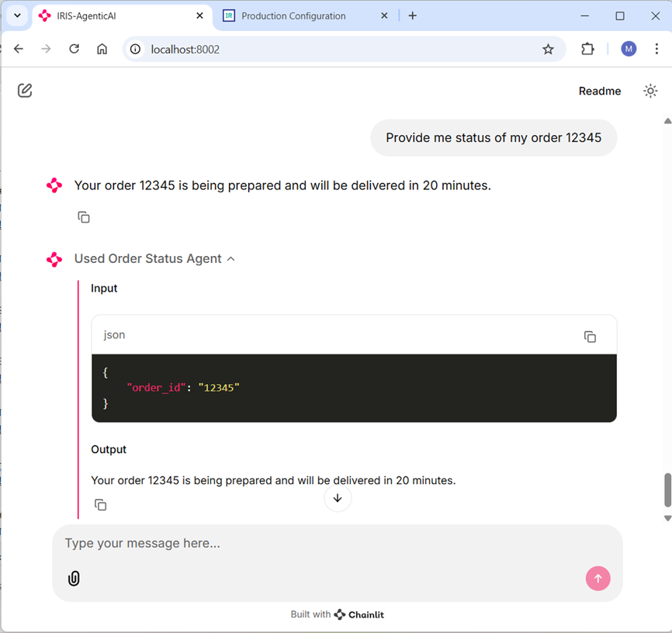Copy the assistant's order status reply
The width and height of the screenshot is (672, 633).
[x=84, y=217]
